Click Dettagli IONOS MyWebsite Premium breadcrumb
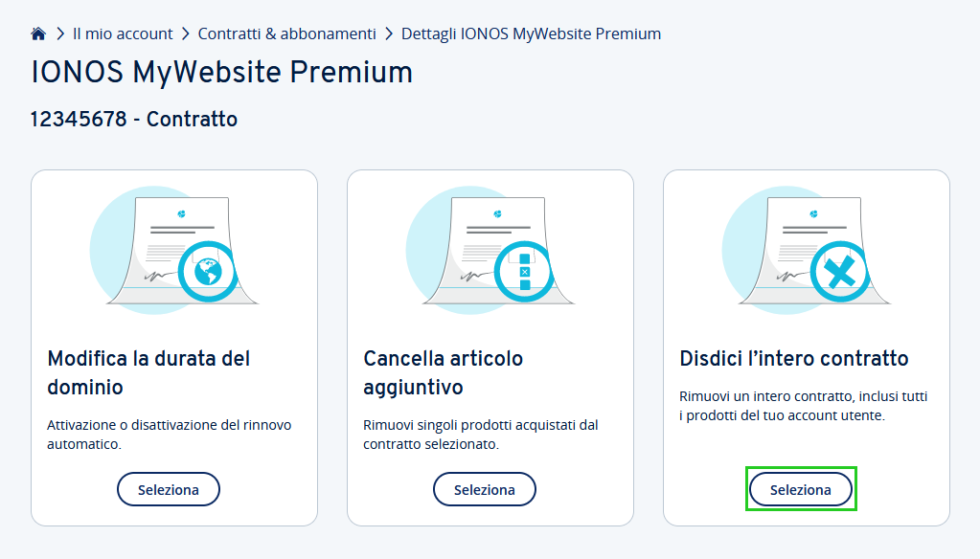The width and height of the screenshot is (980, 559). coord(532,34)
